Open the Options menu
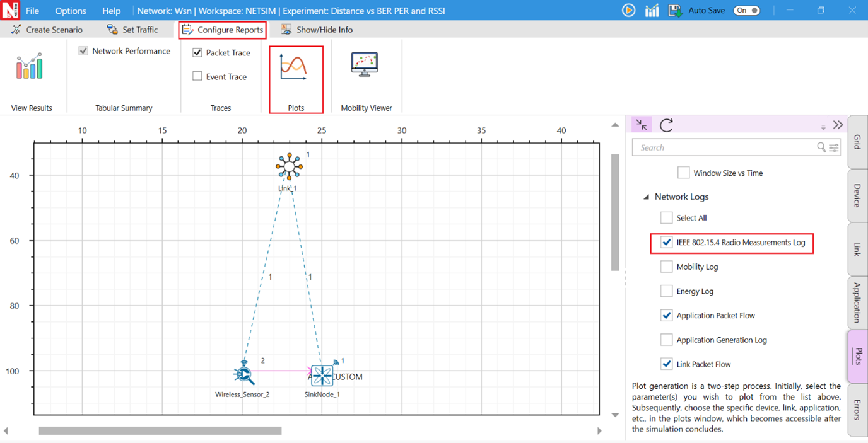 click(x=70, y=11)
